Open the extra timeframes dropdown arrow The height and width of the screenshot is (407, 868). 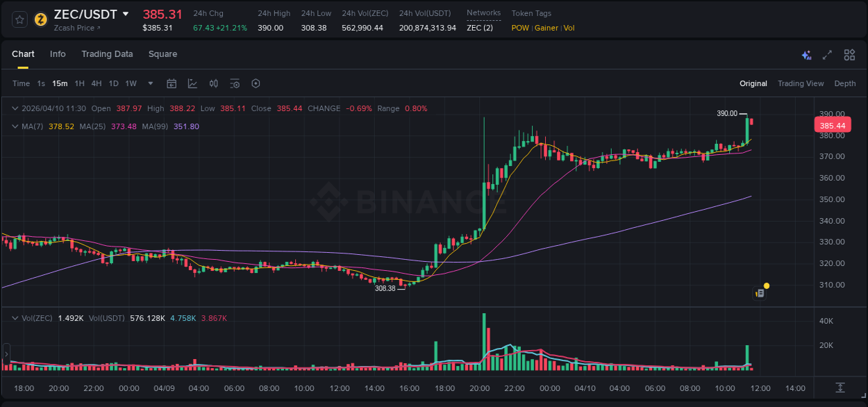click(x=149, y=83)
